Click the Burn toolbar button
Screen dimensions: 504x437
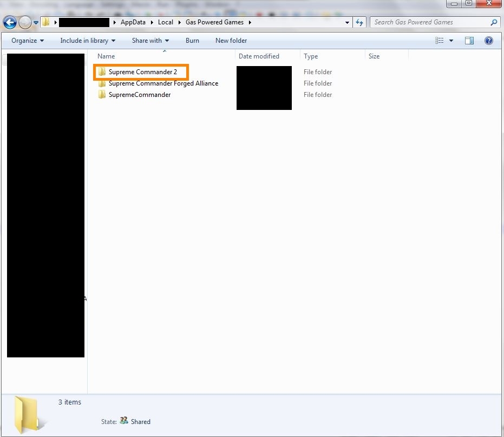point(192,41)
